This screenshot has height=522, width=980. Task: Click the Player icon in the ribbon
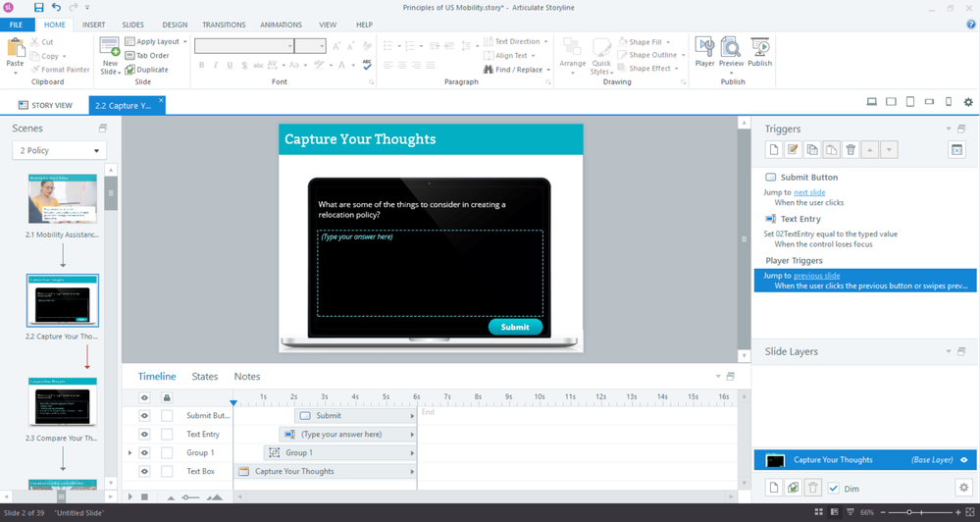coord(704,51)
